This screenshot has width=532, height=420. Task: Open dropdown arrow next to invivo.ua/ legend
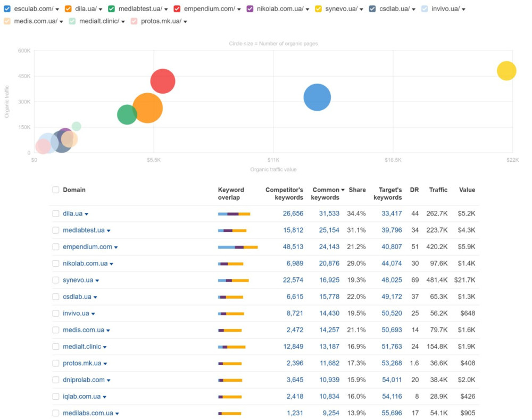coord(463,10)
